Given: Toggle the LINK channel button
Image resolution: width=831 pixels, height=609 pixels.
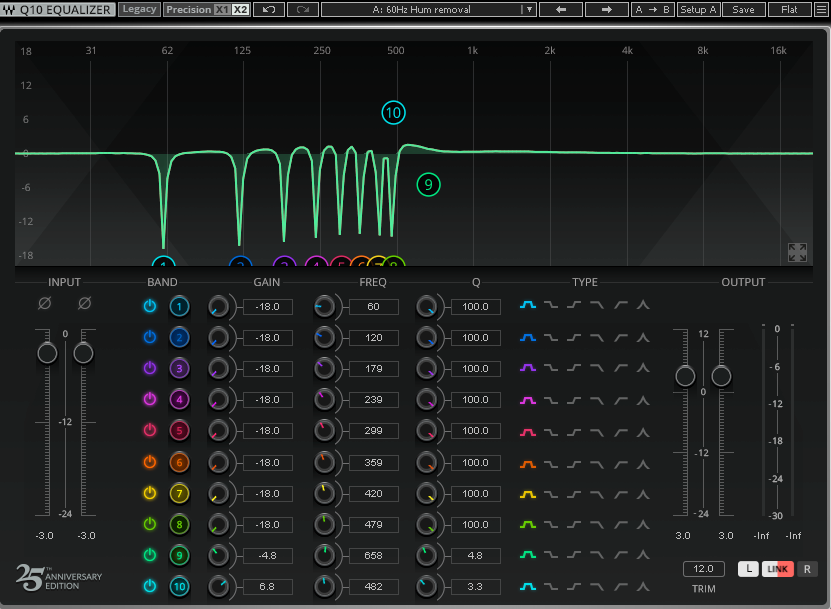Looking at the screenshot, I should pos(777,569).
